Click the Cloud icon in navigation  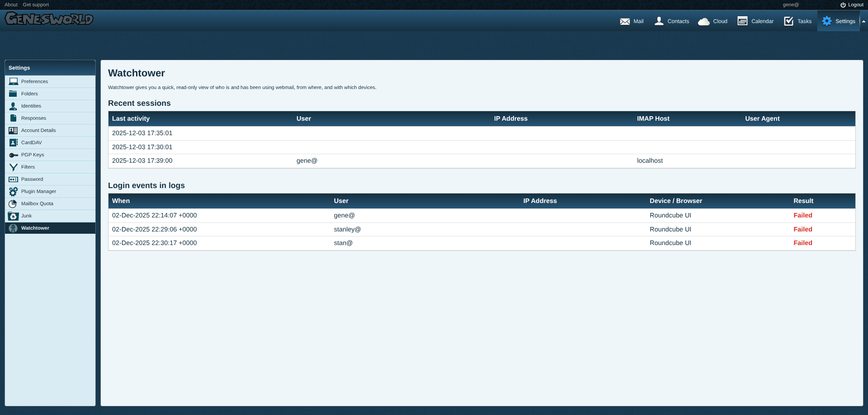tap(703, 21)
